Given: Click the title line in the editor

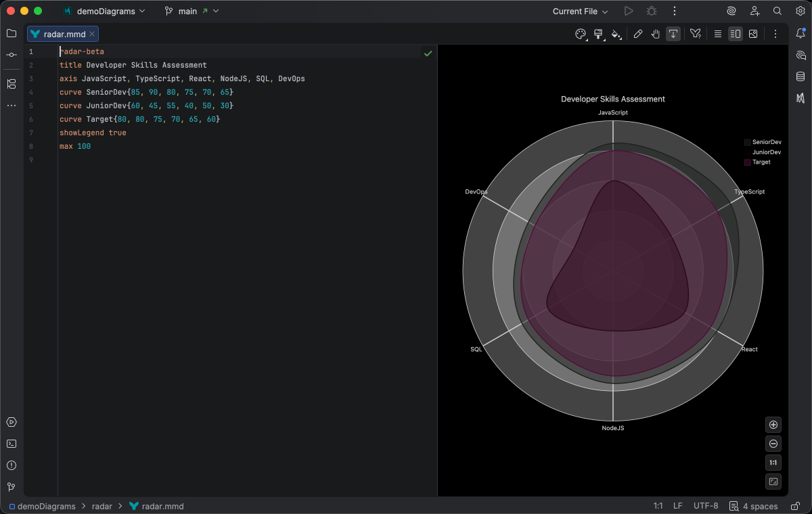Looking at the screenshot, I should 133,65.
